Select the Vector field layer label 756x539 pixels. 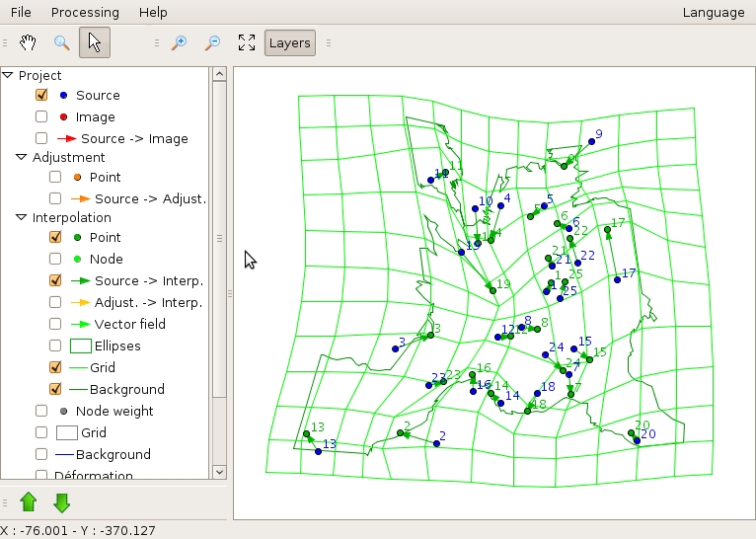pos(130,324)
